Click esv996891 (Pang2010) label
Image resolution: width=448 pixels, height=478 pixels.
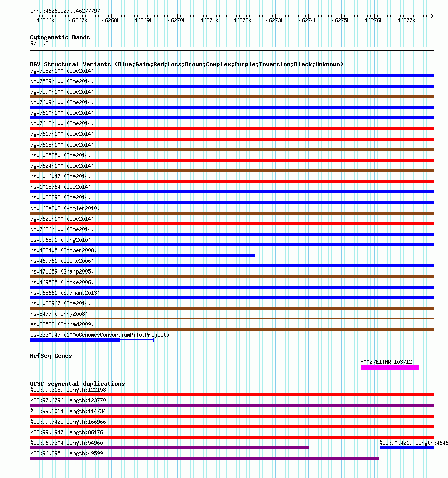(60, 240)
